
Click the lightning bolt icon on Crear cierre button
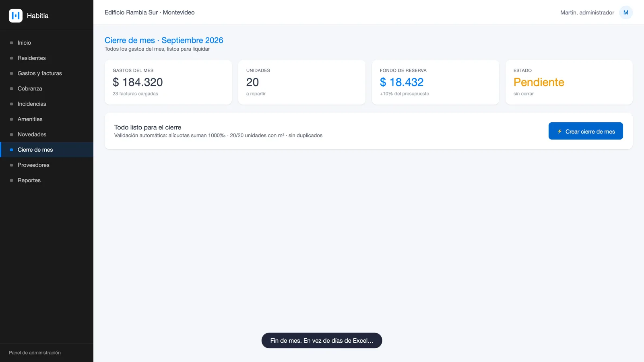[x=559, y=131]
